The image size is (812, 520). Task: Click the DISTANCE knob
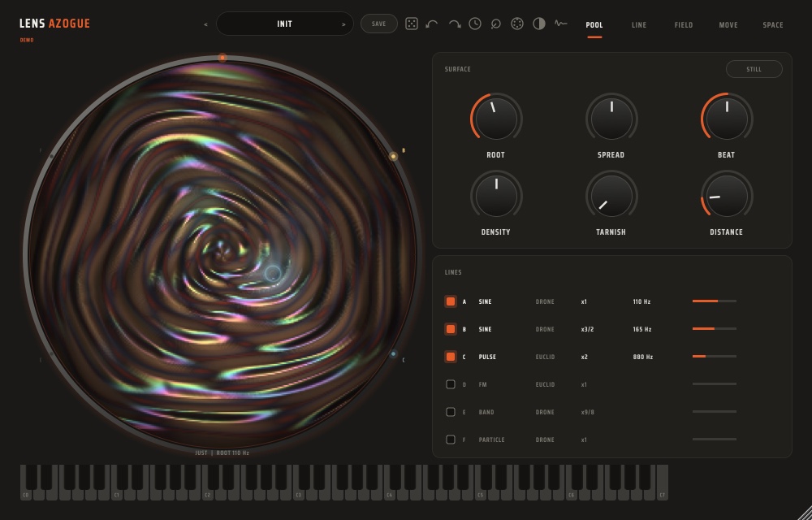(x=727, y=197)
